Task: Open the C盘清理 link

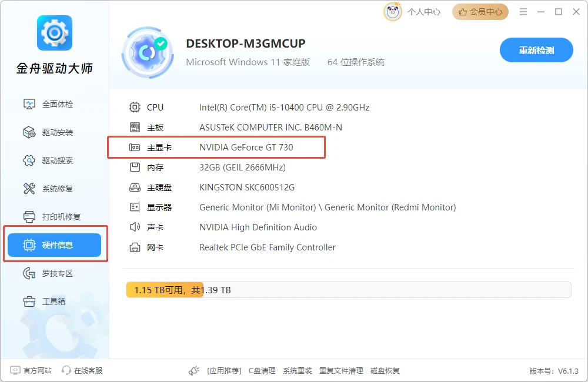Action: pos(262,371)
